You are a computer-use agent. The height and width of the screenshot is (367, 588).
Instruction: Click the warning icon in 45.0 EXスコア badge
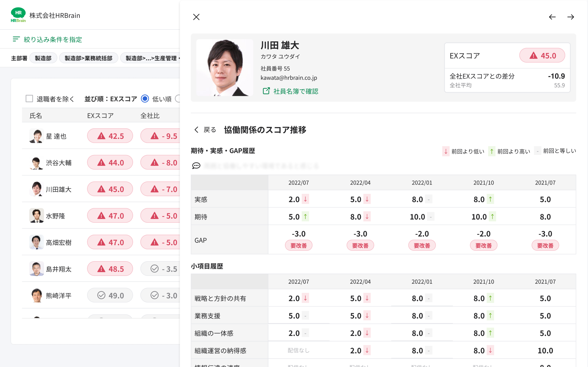(x=533, y=55)
